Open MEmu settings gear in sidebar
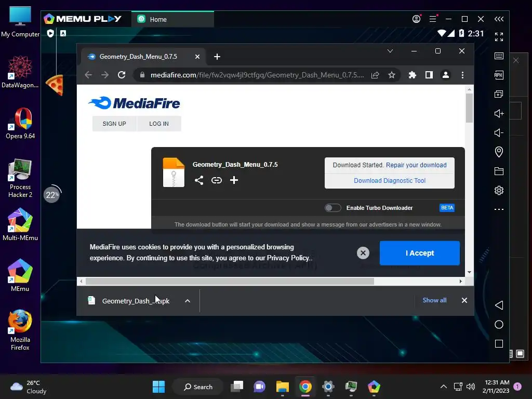 tap(499, 190)
